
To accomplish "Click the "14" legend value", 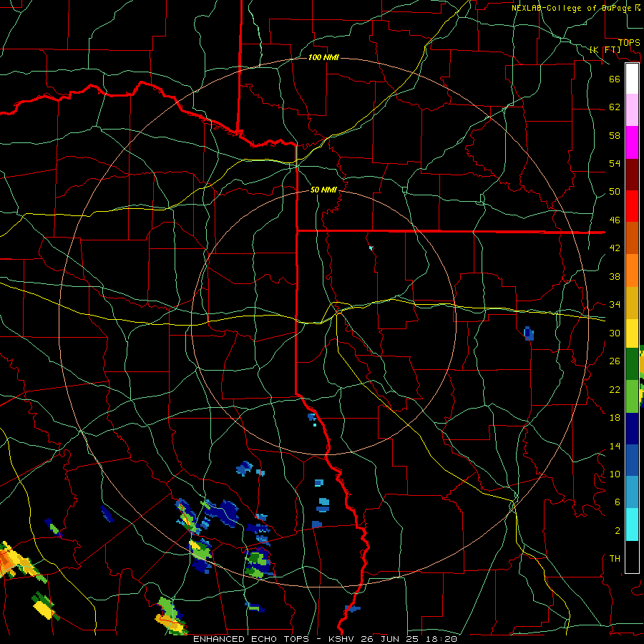I will point(615,446).
